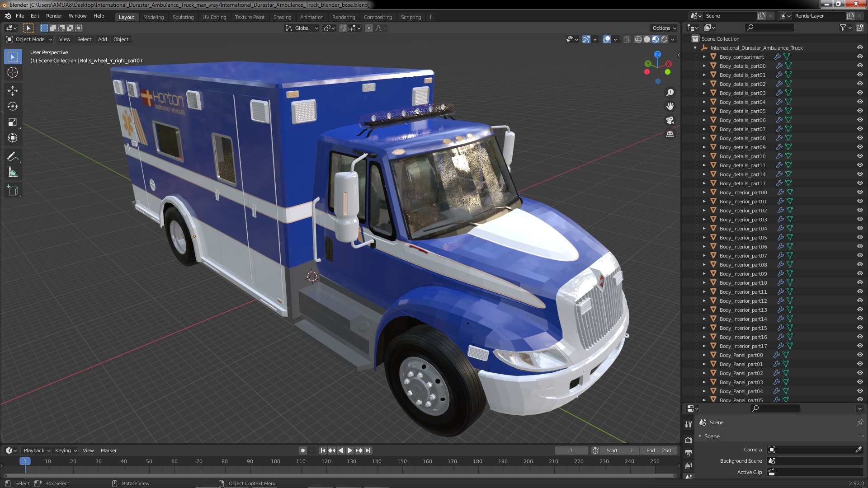
Task: Switch to wireframe viewport shading
Action: pos(638,39)
